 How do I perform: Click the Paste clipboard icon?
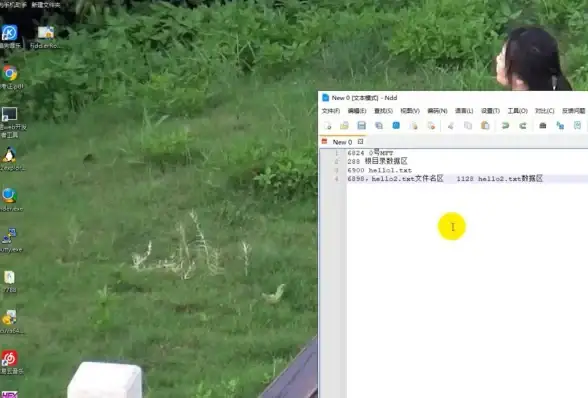point(485,126)
